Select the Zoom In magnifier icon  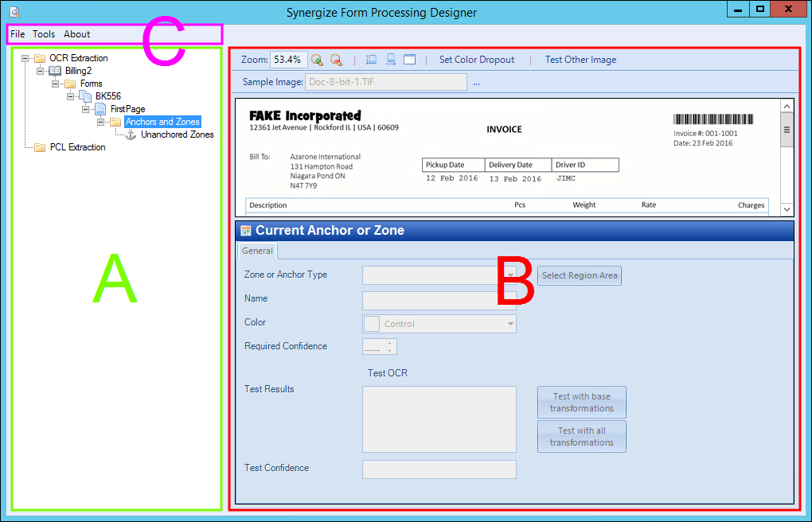click(x=317, y=60)
